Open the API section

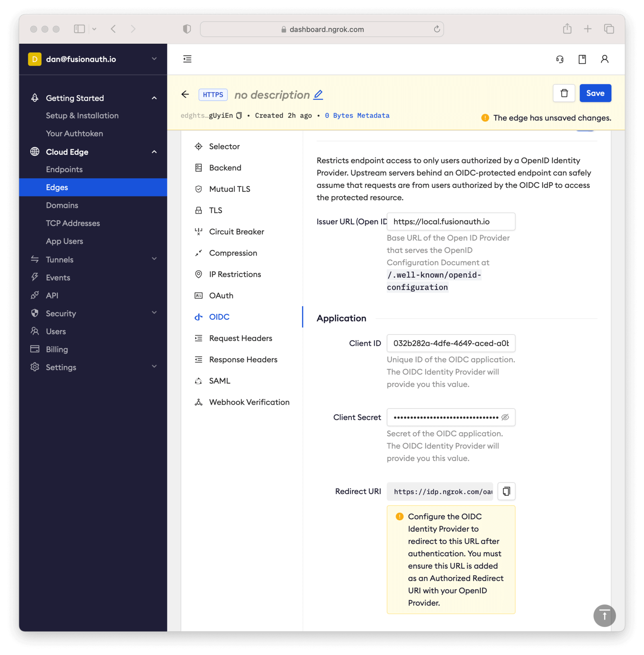pyautogui.click(x=52, y=295)
